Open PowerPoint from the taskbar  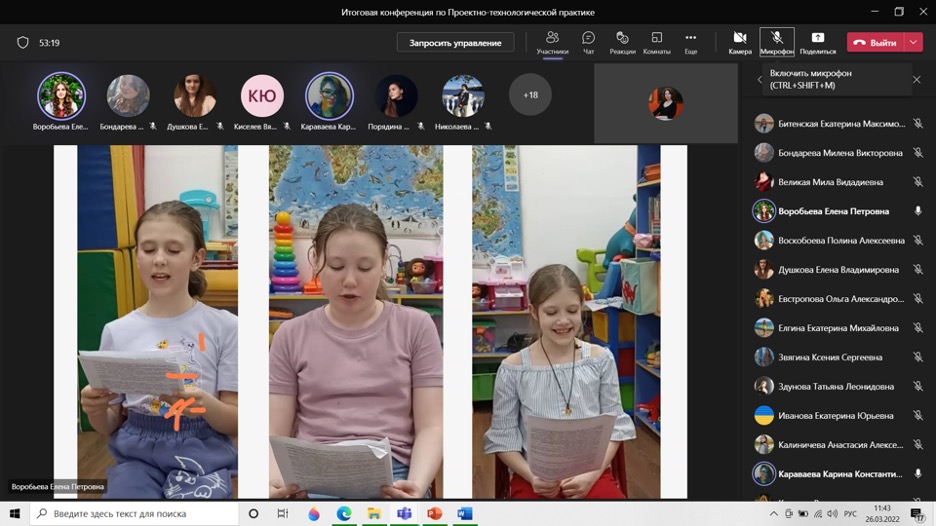point(434,513)
